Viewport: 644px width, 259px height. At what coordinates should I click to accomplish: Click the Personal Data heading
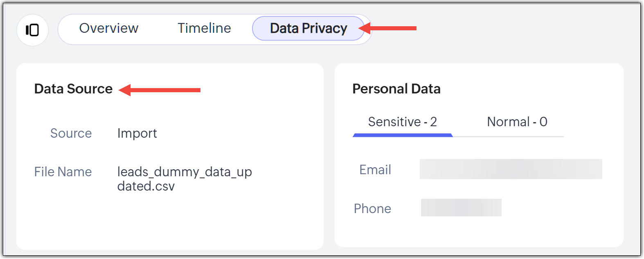tap(396, 89)
